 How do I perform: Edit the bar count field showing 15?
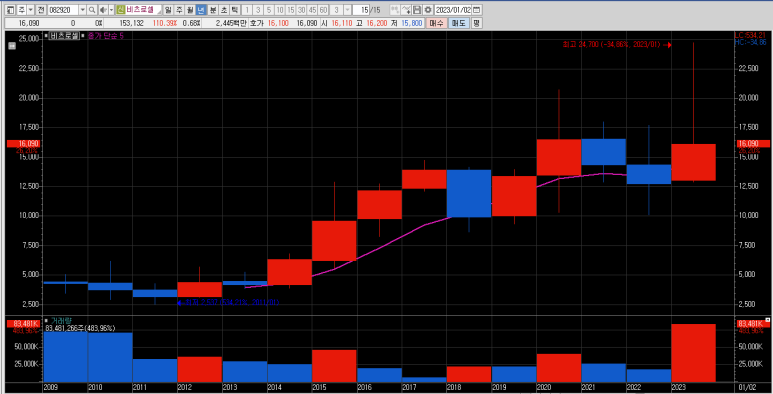coord(361,10)
